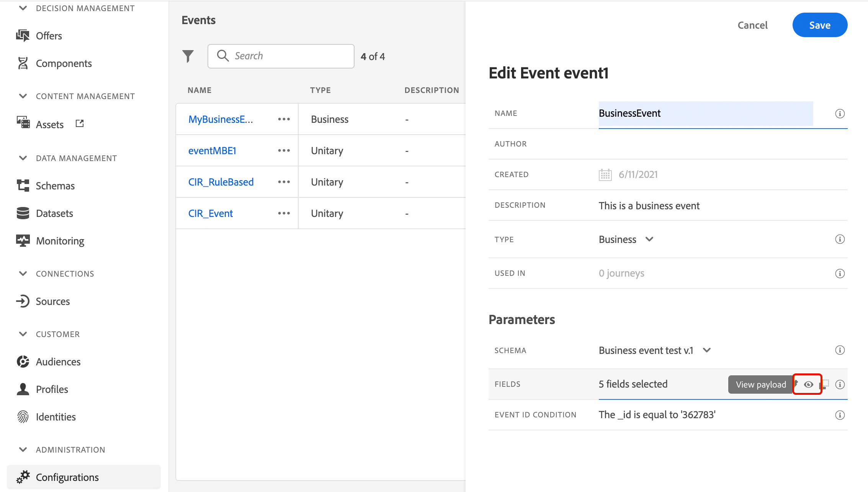Click the info icon next to Name field
868x492 pixels.
coord(840,114)
